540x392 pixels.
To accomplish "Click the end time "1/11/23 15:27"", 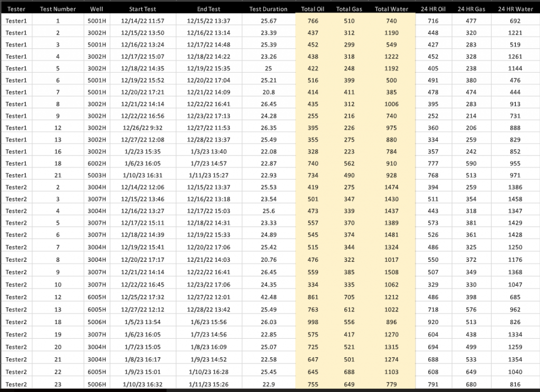I will [x=209, y=175].
